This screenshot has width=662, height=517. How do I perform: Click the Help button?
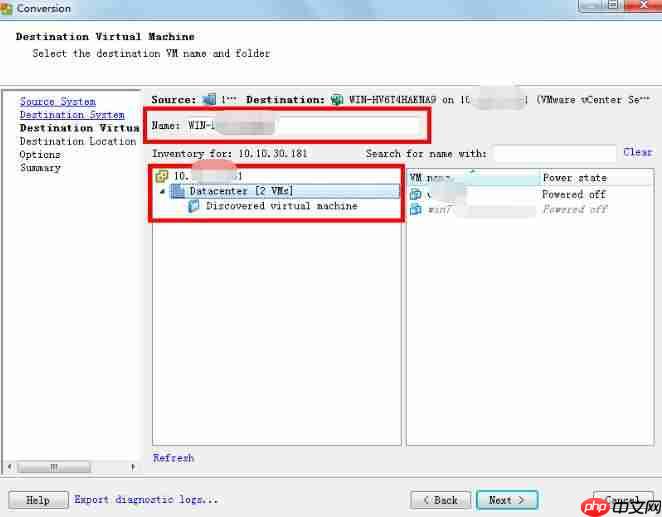coord(38,500)
